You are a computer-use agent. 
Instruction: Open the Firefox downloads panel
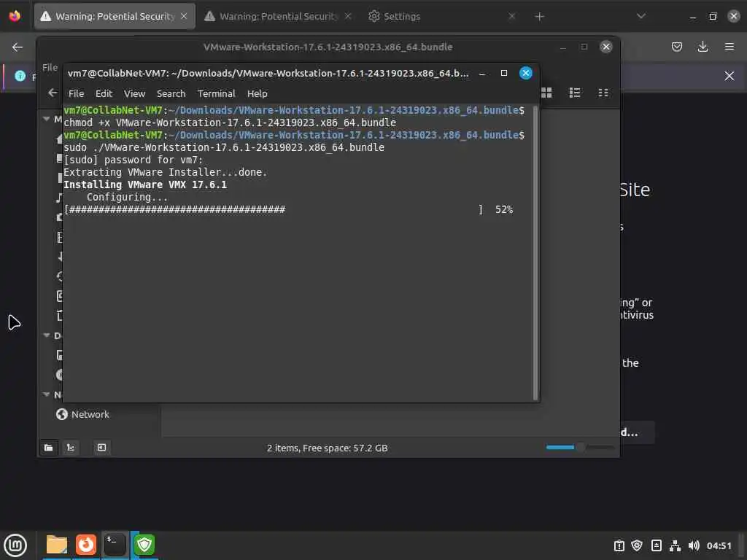point(703,47)
